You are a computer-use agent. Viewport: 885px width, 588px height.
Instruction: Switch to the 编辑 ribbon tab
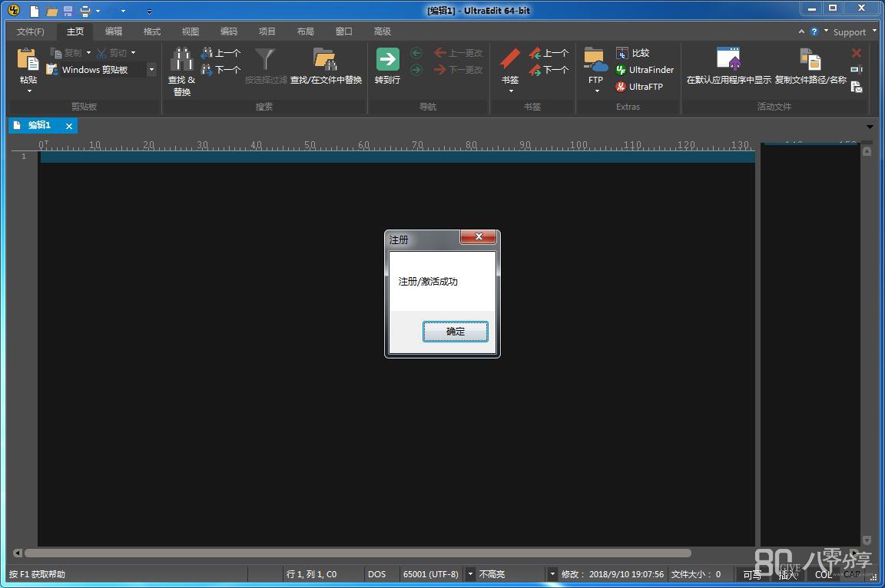(x=114, y=31)
